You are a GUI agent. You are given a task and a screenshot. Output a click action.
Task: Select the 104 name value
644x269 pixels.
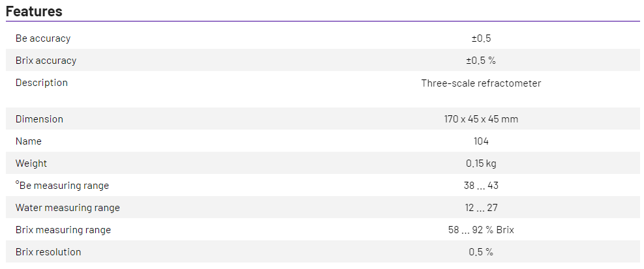click(481, 141)
